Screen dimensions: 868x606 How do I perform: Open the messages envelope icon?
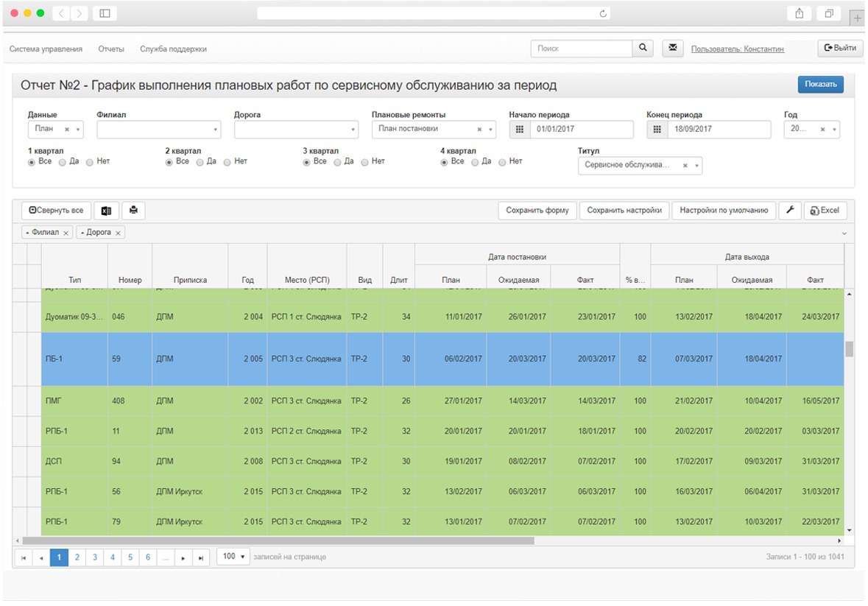point(673,48)
